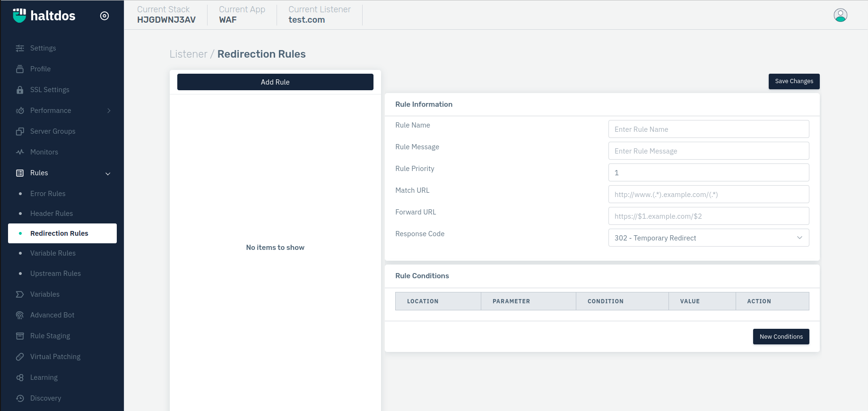Open the Response Code dropdown
The image size is (868, 411).
(x=708, y=238)
